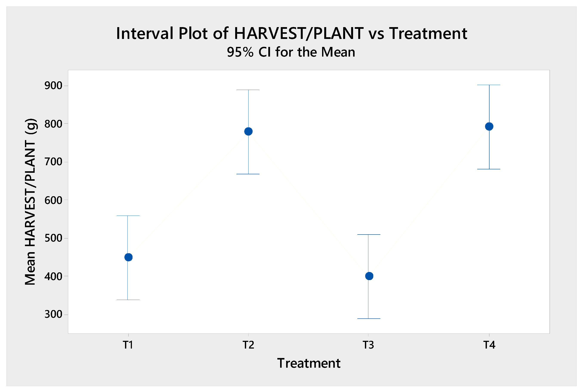Click the T3 x-axis tick label
Image resolution: width=582 pixels, height=392 pixels.
(x=368, y=345)
